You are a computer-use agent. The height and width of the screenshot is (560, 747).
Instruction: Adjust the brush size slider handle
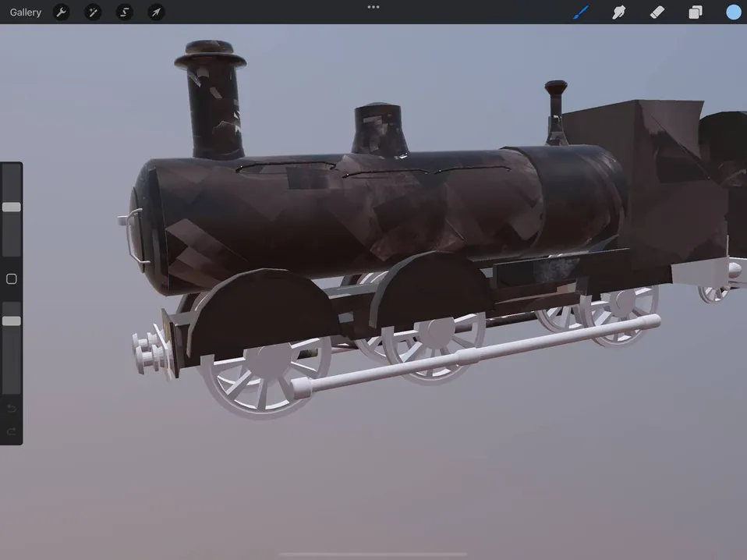[12, 207]
